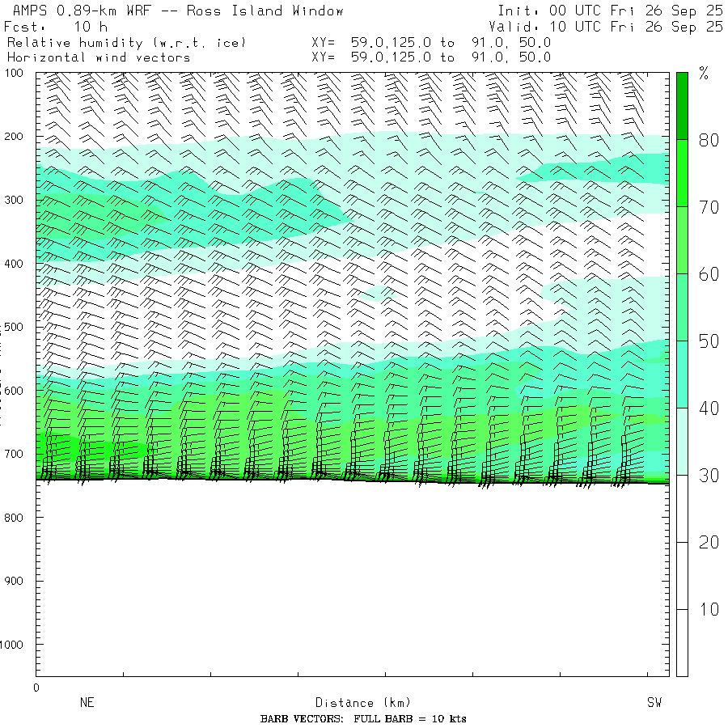Click the '%' unit label above colorbar
This screenshot has width=728, height=728.
704,74
